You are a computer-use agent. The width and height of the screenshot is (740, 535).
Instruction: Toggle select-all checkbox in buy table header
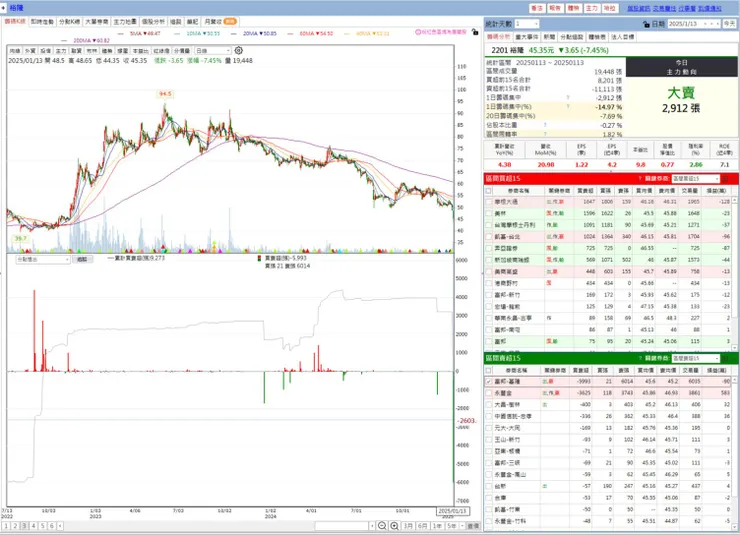coord(489,191)
